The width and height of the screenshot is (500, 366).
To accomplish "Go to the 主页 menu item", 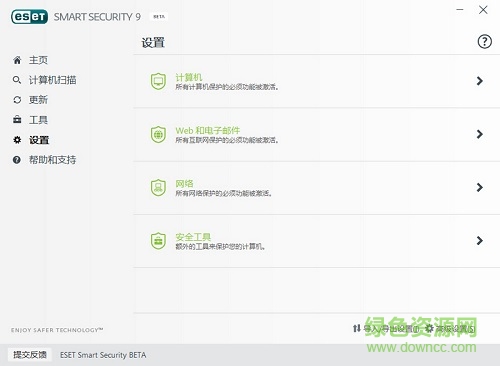I will pos(38,60).
